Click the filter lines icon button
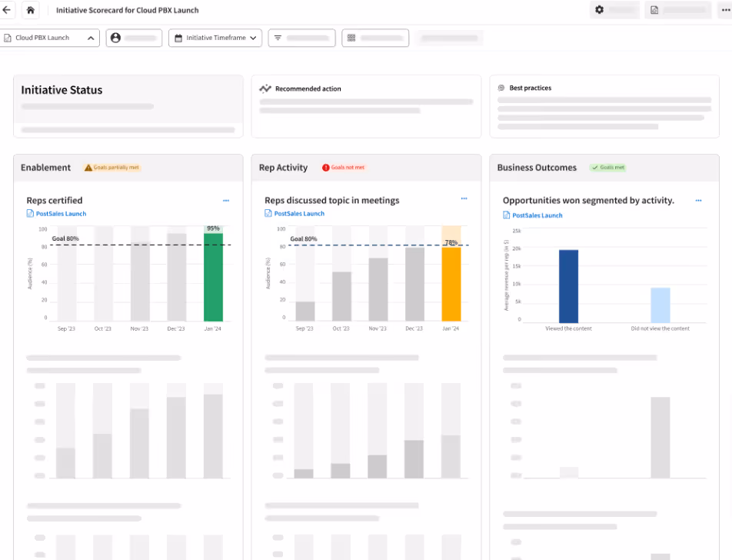The image size is (732, 560). [x=301, y=38]
